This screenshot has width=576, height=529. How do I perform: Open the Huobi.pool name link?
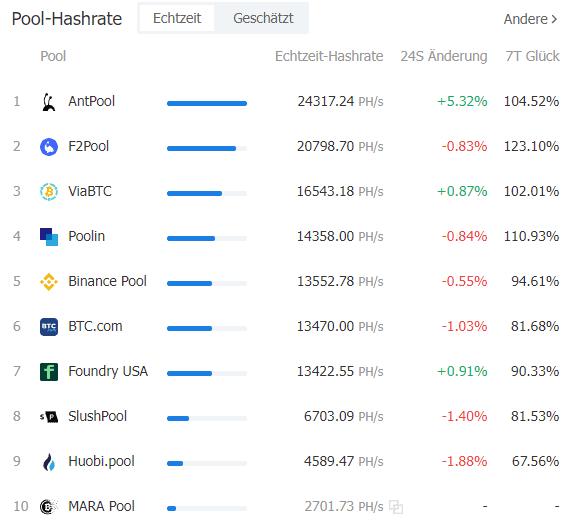coord(101,461)
